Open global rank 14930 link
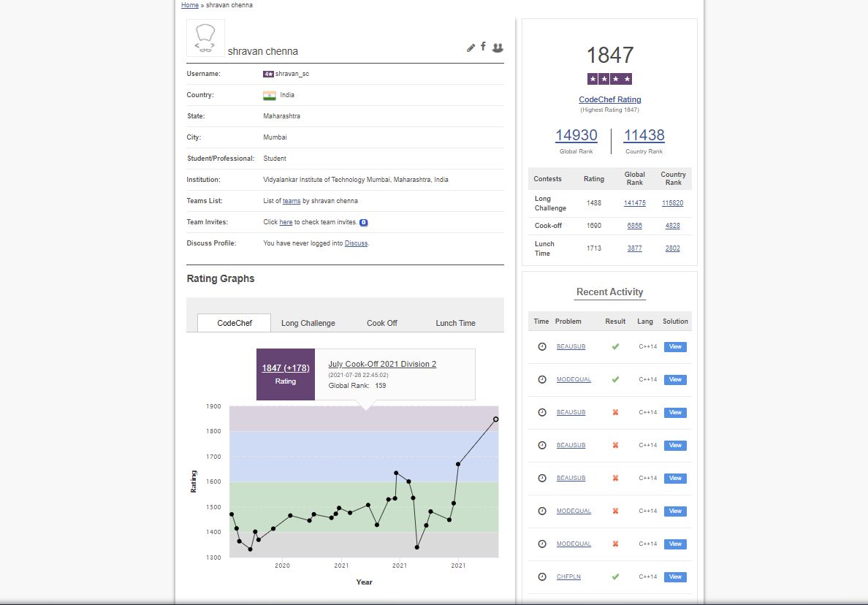 [576, 135]
